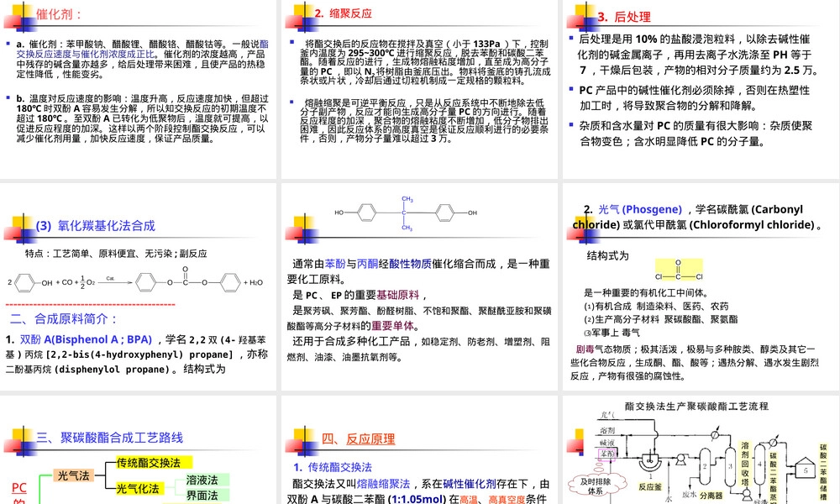Click the phenol + CO + O2 reaction equation
The width and height of the screenshot is (840, 504).
point(135,281)
